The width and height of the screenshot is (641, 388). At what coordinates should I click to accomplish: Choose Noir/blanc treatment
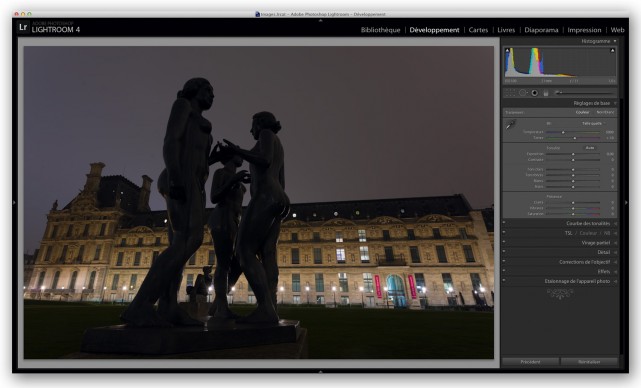click(x=605, y=112)
